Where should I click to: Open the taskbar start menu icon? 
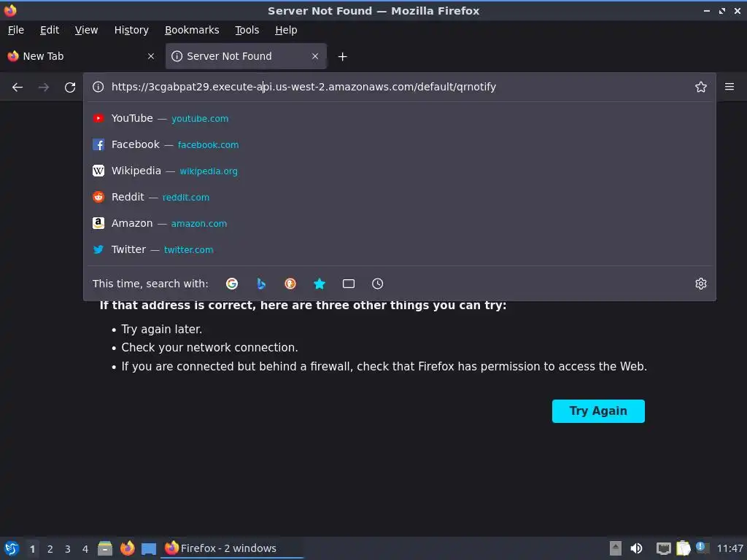click(x=12, y=548)
